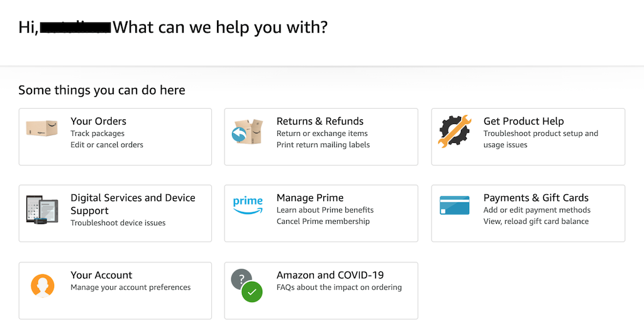This screenshot has height=329, width=644.
Task: Open Digital Services and Device Support
Action: [x=133, y=204]
